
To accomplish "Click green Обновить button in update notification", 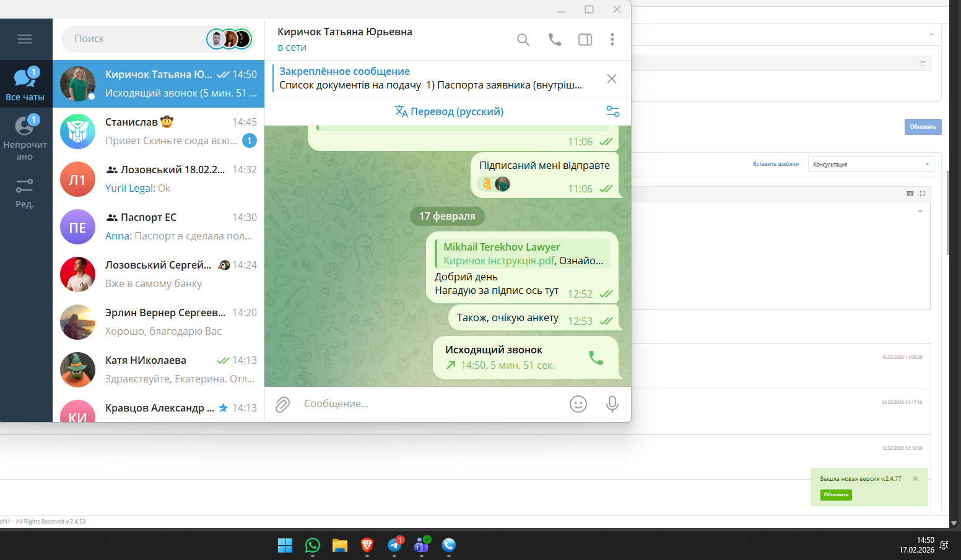I will tap(836, 495).
